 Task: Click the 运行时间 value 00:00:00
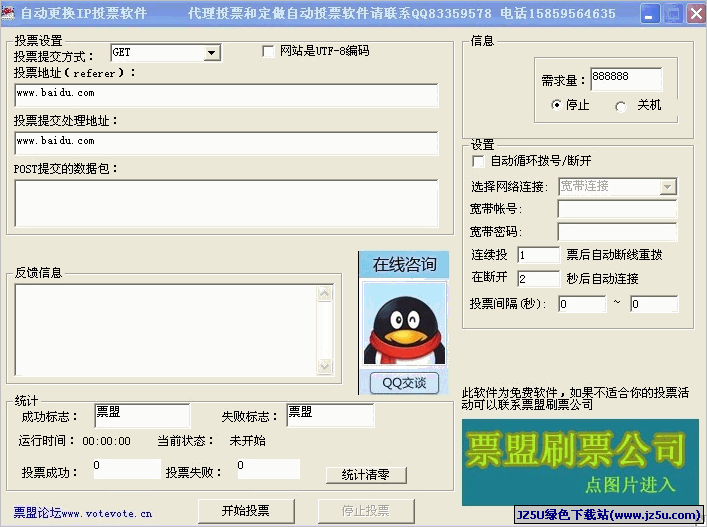[x=106, y=441]
